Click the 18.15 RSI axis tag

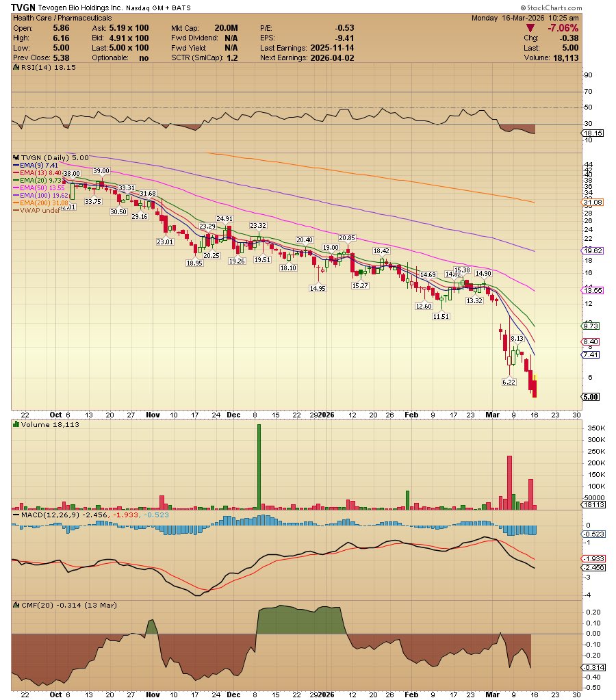tap(593, 133)
